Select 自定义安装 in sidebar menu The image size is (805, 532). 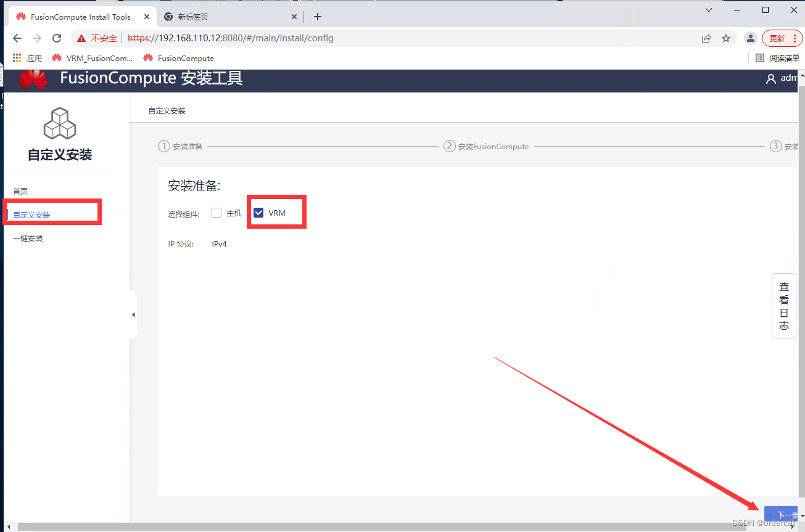coord(31,215)
